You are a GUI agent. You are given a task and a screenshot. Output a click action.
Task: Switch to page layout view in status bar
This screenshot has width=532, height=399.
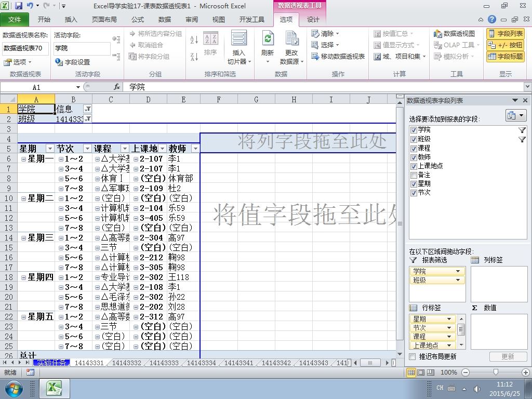tap(421, 373)
